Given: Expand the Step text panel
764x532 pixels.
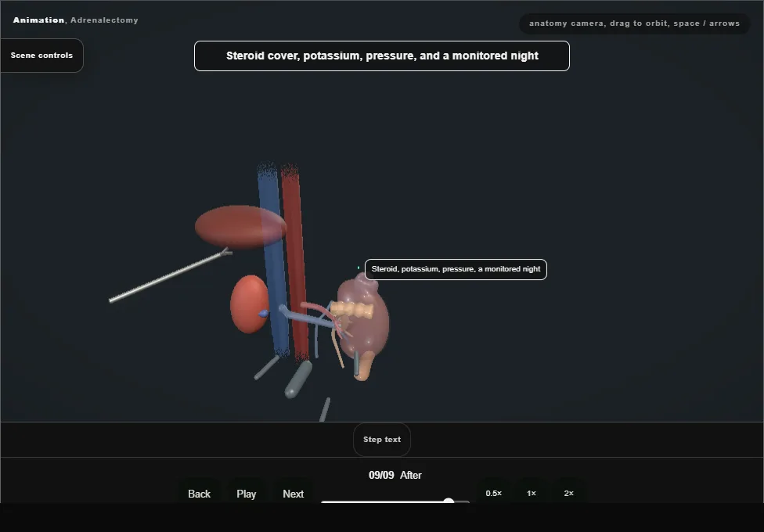Looking at the screenshot, I should pyautogui.click(x=382, y=440).
